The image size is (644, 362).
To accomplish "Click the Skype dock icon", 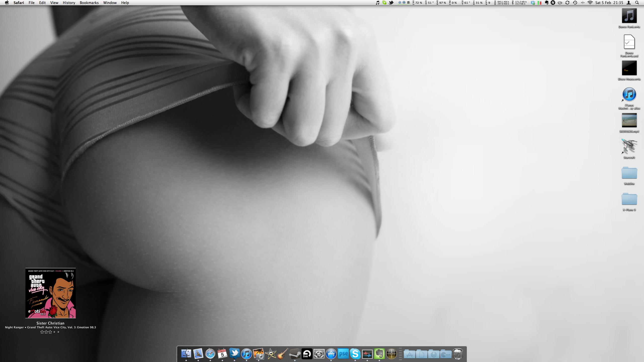I will pos(355,354).
